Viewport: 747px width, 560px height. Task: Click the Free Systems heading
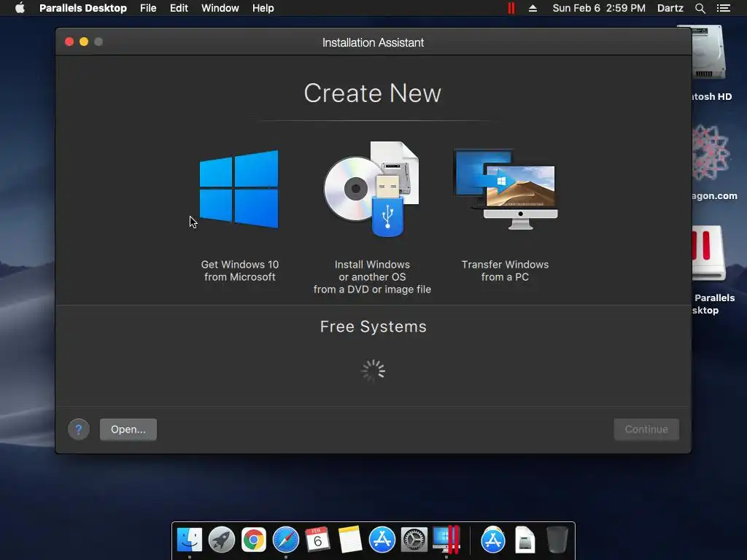click(373, 327)
